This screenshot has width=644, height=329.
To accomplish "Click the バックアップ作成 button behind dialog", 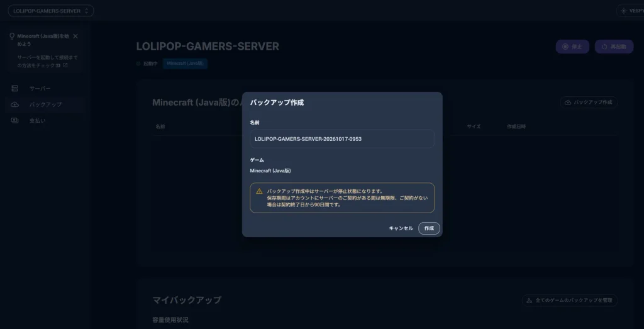I will (589, 103).
